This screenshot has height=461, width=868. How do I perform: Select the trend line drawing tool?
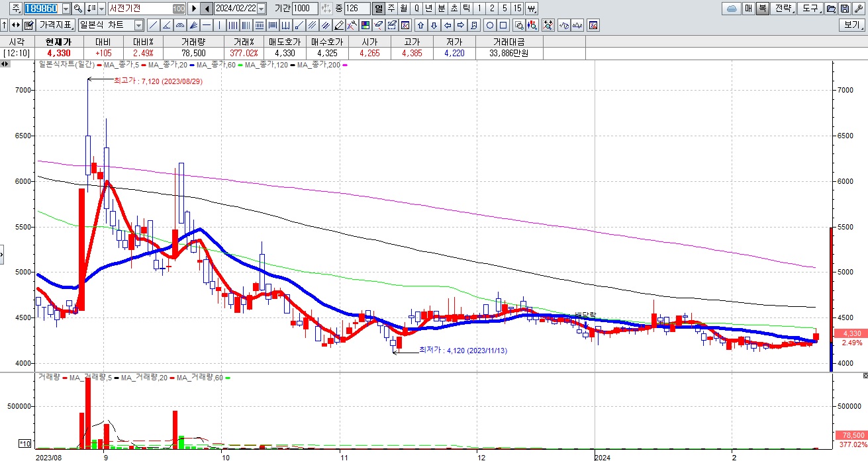(153, 25)
